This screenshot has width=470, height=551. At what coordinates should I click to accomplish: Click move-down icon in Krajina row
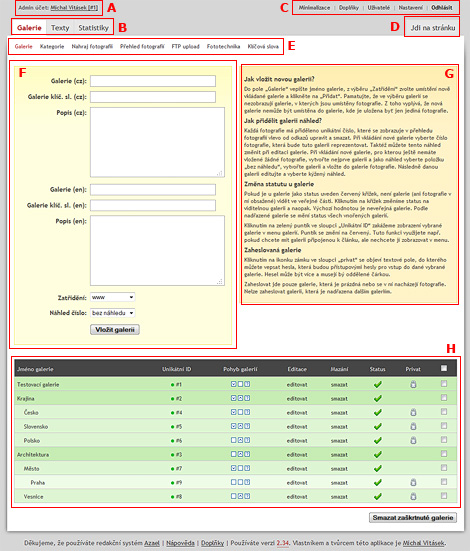[x=233, y=398]
